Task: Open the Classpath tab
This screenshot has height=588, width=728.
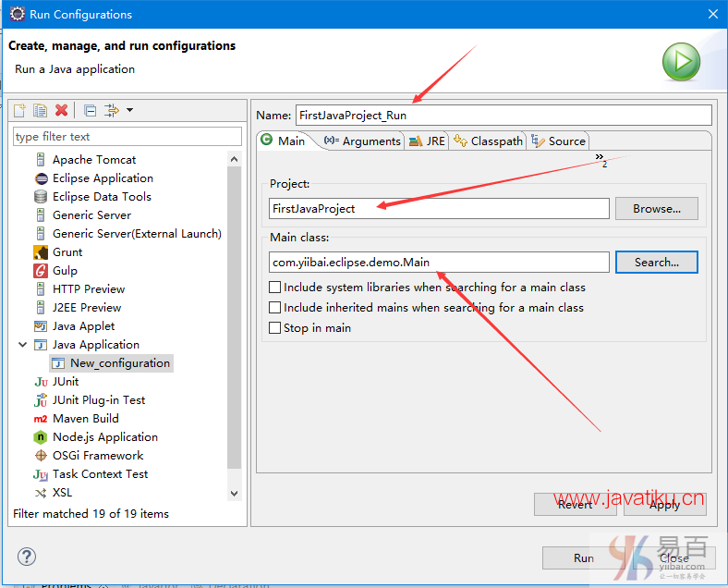Action: [x=488, y=141]
